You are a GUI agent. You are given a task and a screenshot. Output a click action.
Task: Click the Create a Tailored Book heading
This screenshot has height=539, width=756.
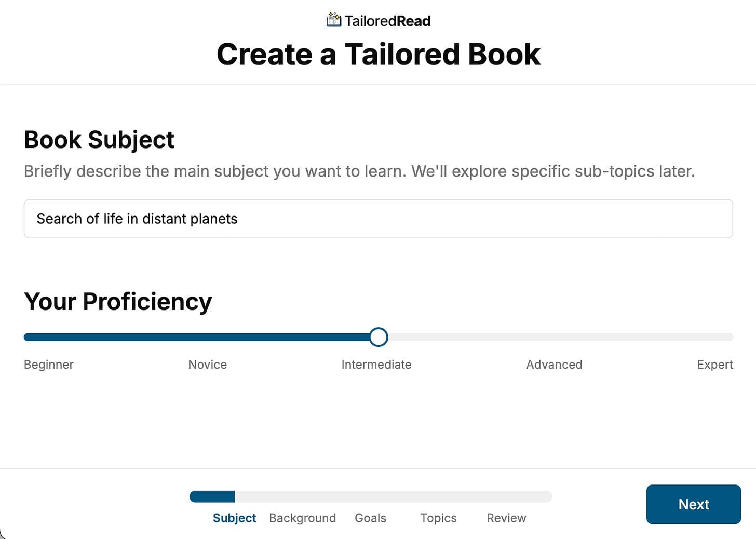click(378, 54)
